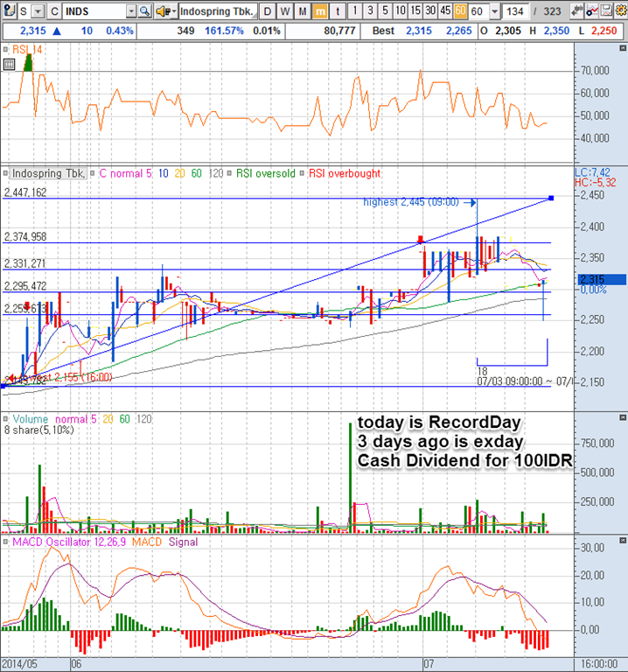Select the 30 minute interval button
This screenshot has height=672, width=628.
430,10
